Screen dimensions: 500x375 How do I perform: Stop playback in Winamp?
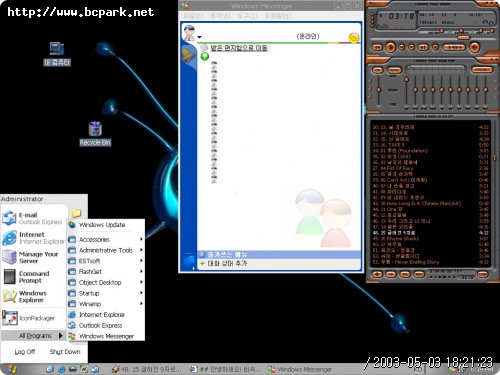click(x=412, y=47)
